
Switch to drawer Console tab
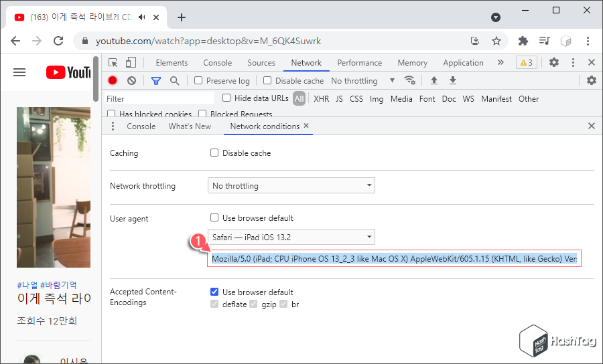click(x=141, y=126)
